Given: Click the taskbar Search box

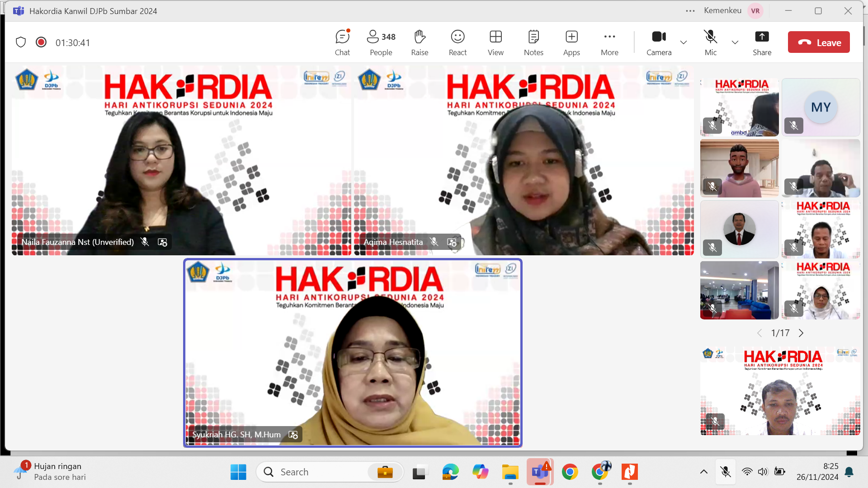Looking at the screenshot, I should coord(330,472).
